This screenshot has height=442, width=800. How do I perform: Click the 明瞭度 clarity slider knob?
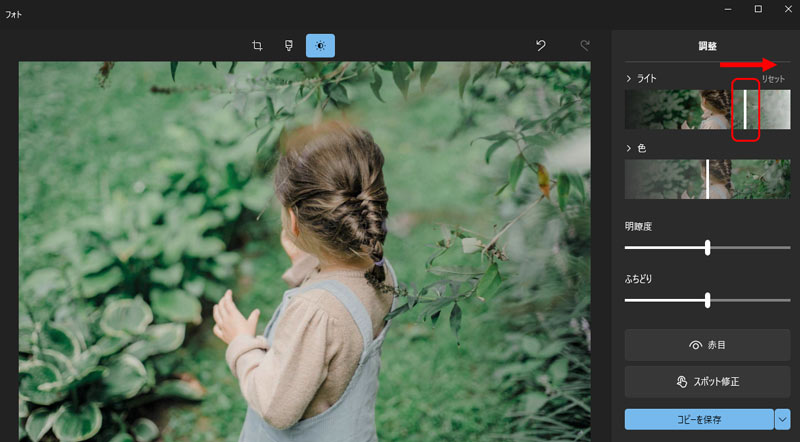click(x=707, y=247)
